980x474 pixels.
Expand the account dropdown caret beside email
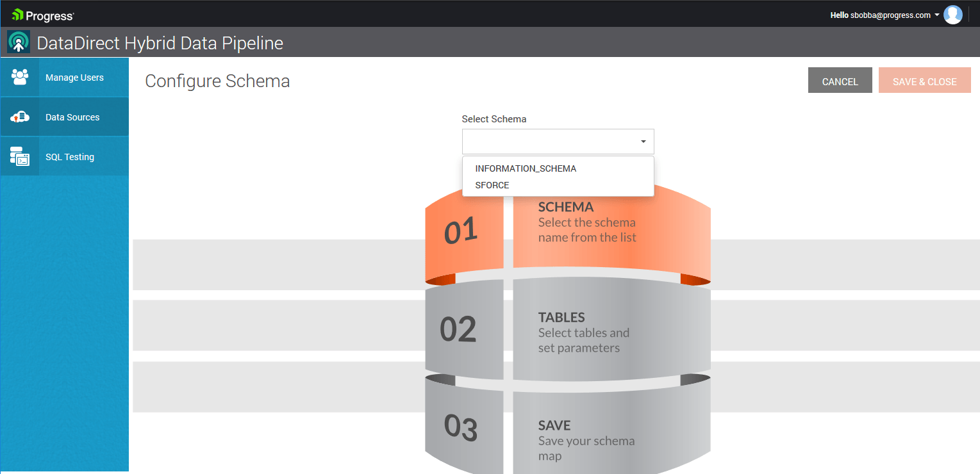coord(937,15)
